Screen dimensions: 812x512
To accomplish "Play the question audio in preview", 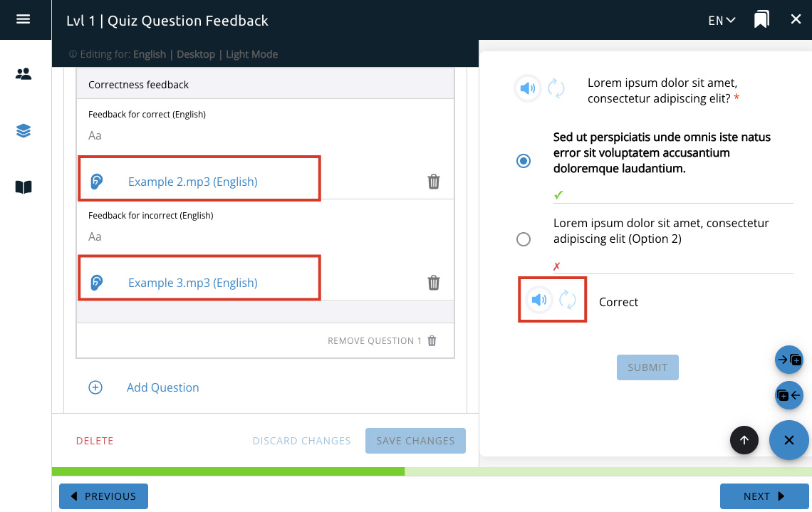I will point(527,89).
